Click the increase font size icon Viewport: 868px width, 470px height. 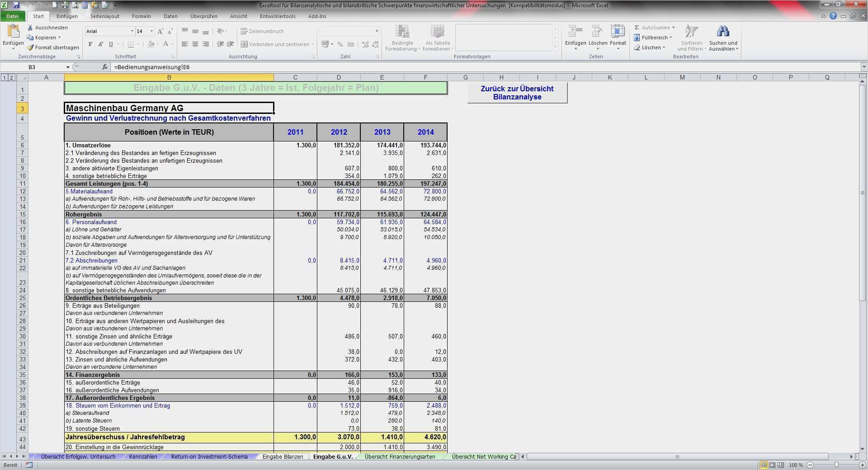160,31
